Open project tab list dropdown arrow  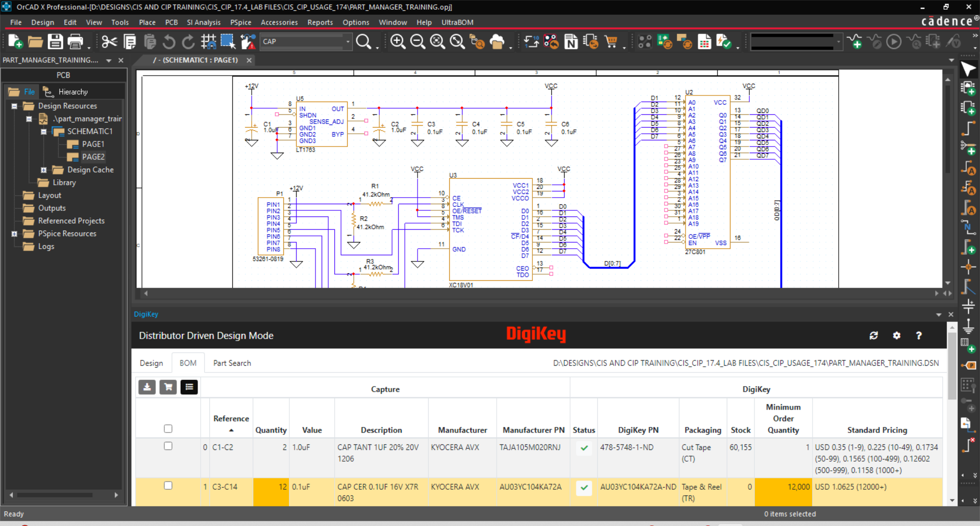click(x=109, y=60)
